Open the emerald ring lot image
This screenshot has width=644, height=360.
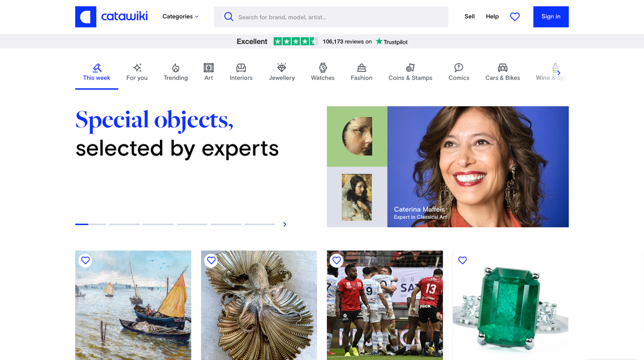point(510,305)
